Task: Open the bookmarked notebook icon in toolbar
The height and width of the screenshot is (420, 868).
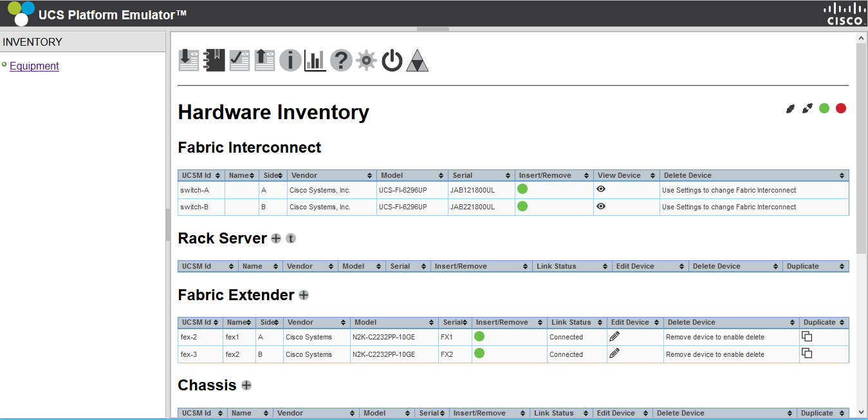Action: coord(214,60)
